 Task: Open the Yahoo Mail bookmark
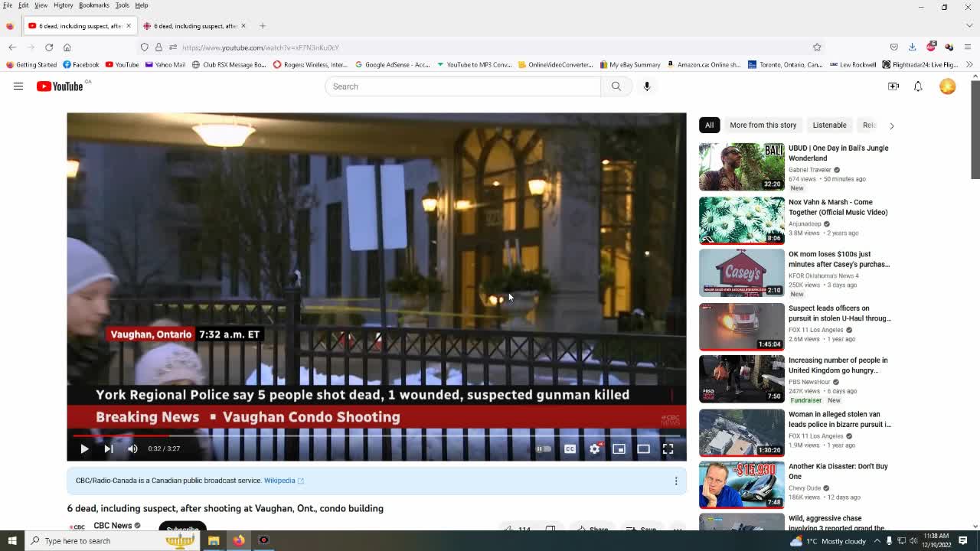(x=165, y=64)
